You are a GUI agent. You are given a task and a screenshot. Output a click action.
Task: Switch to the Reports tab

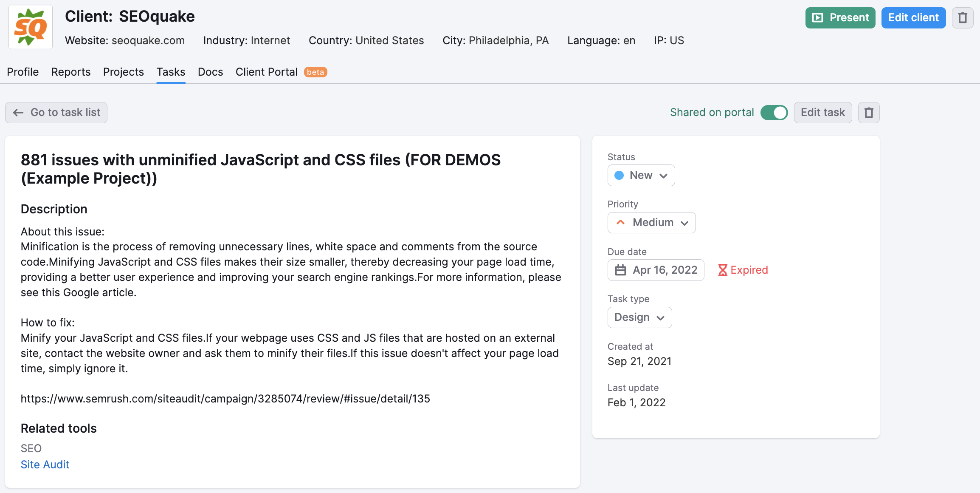[71, 72]
